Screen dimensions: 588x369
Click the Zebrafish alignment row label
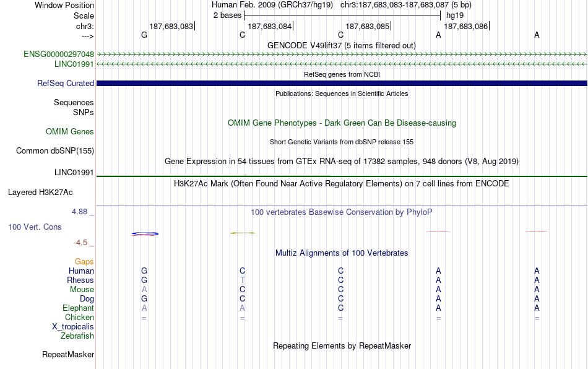77,336
